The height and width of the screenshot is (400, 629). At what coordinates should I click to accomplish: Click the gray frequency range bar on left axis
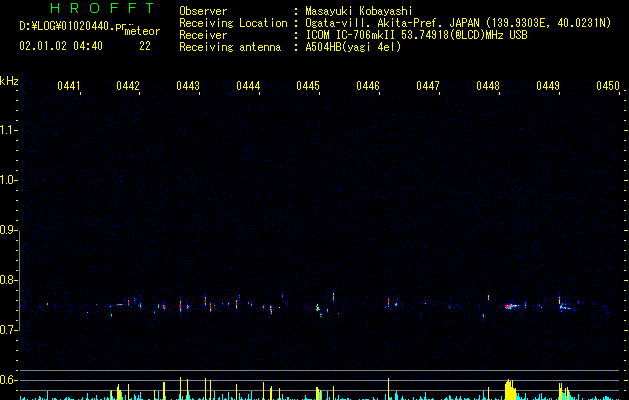(19, 280)
